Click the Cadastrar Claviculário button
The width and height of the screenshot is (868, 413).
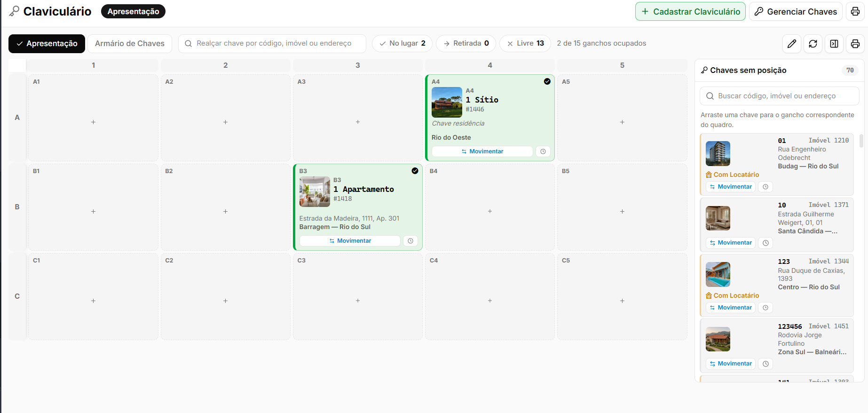(690, 12)
